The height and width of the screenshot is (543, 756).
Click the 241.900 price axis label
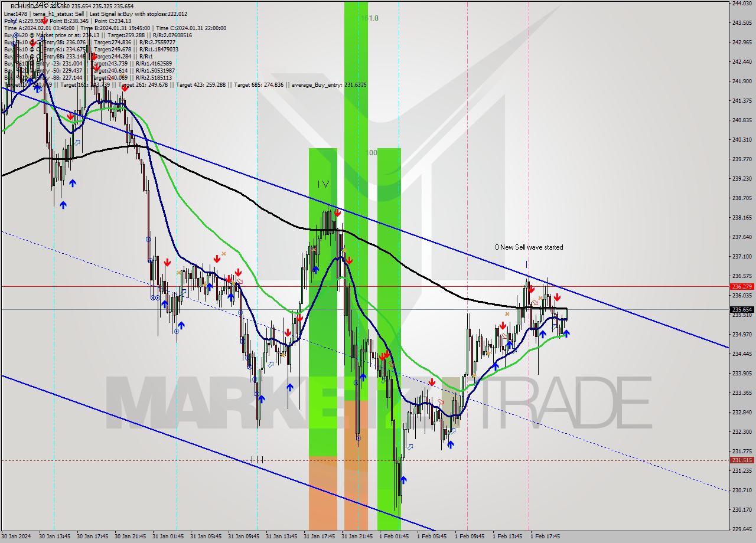pyautogui.click(x=741, y=81)
